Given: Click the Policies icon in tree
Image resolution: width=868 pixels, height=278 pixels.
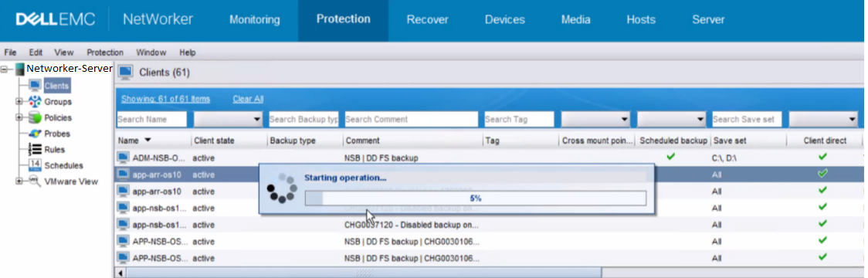Looking at the screenshot, I should [x=35, y=117].
